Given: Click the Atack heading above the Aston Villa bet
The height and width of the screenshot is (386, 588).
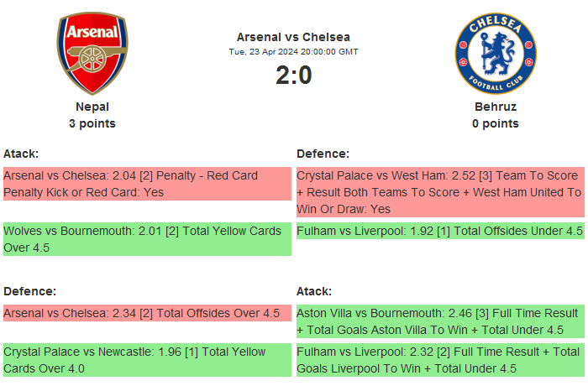Looking at the screenshot, I should point(314,291).
